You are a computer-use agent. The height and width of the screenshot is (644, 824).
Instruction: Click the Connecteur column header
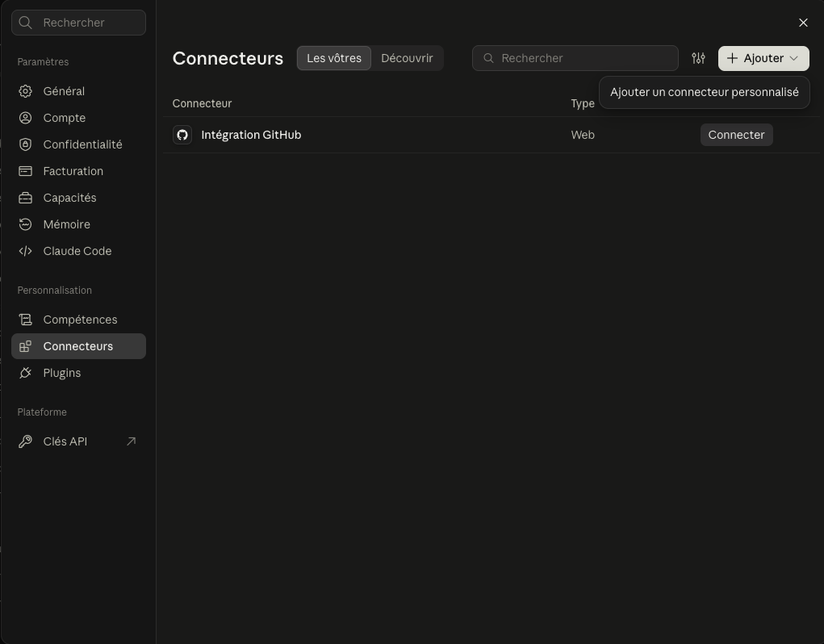[202, 103]
